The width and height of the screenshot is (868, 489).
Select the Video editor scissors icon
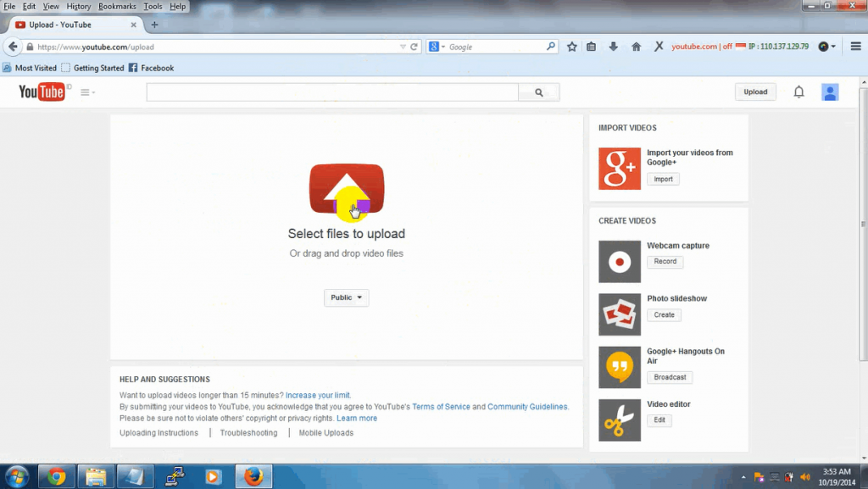pos(620,420)
